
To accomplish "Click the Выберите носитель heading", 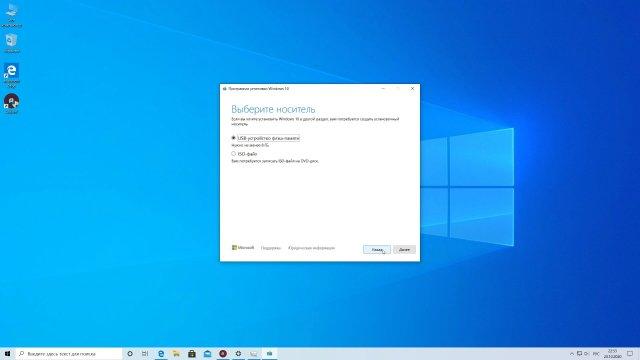I will pos(273,109).
